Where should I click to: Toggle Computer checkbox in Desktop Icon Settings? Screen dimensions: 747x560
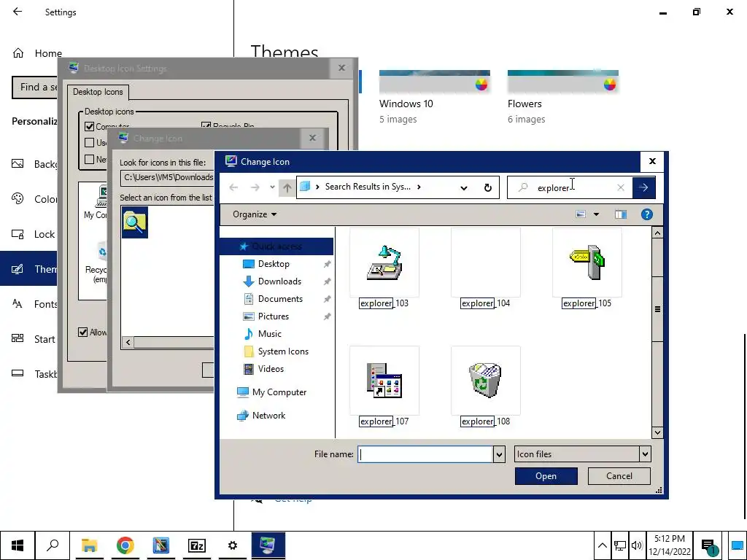(x=90, y=127)
